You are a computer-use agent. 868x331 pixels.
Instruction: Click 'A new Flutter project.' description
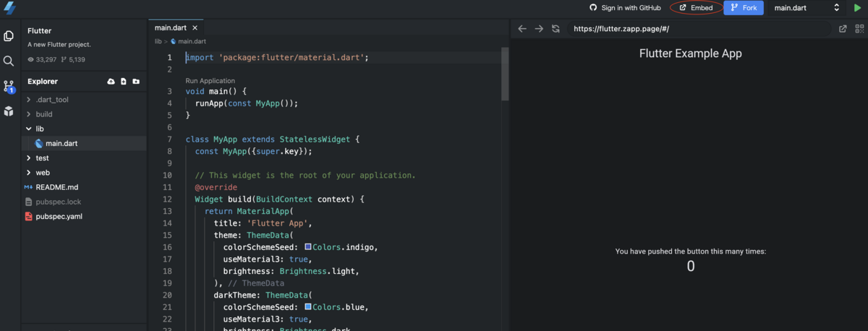click(x=59, y=44)
